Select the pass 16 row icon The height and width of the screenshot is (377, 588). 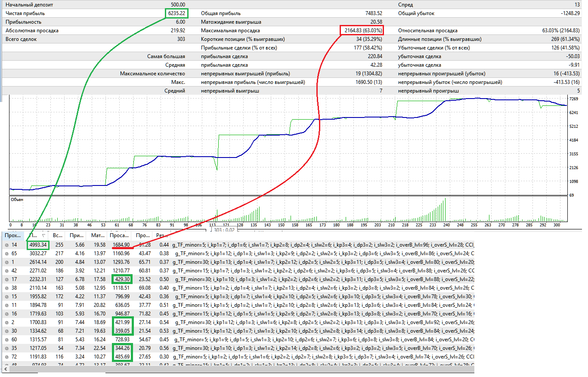(x=6, y=313)
